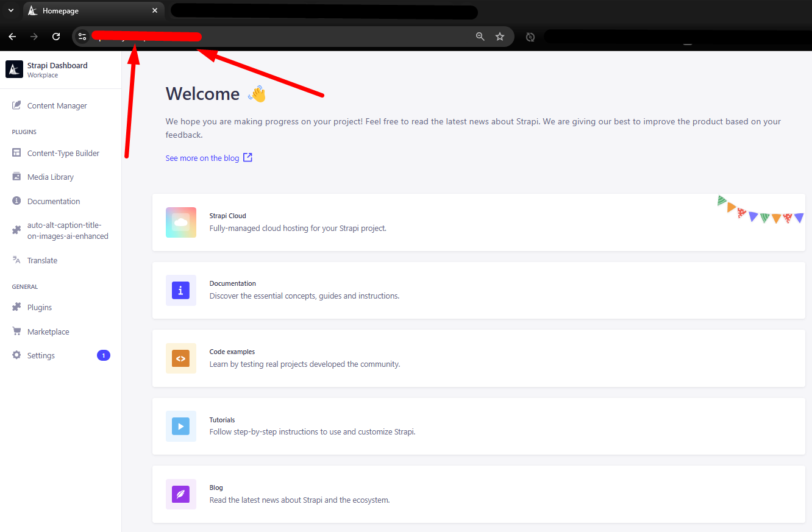
Task: Open the Strapi Cloud card
Action: (479, 222)
